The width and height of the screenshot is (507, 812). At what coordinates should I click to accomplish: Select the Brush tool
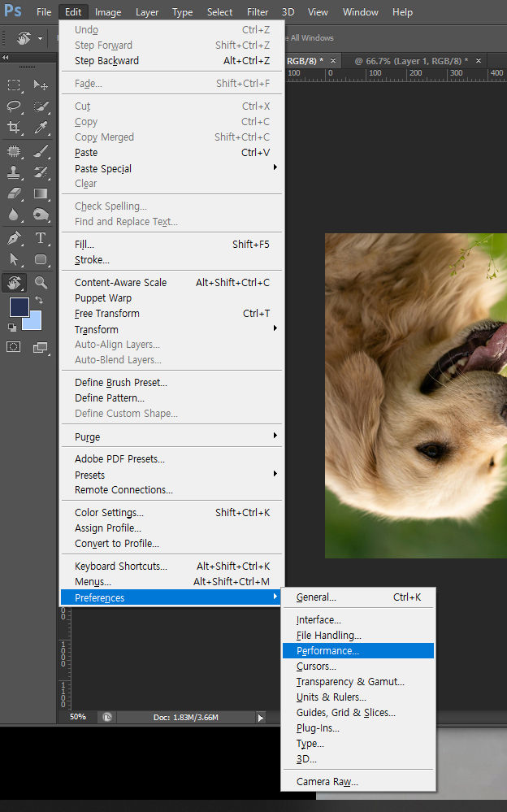41,150
